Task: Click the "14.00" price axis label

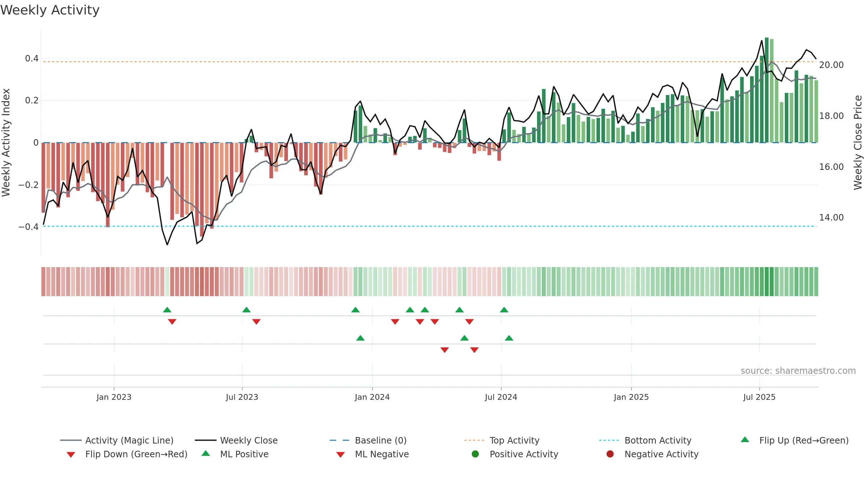Action: [x=831, y=217]
